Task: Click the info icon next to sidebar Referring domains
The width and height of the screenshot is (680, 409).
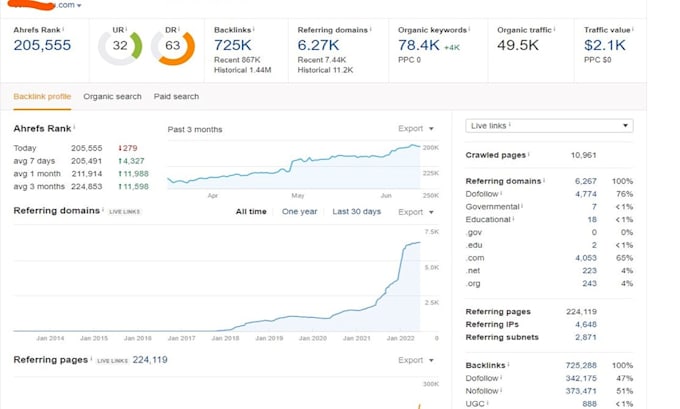Action: point(544,180)
